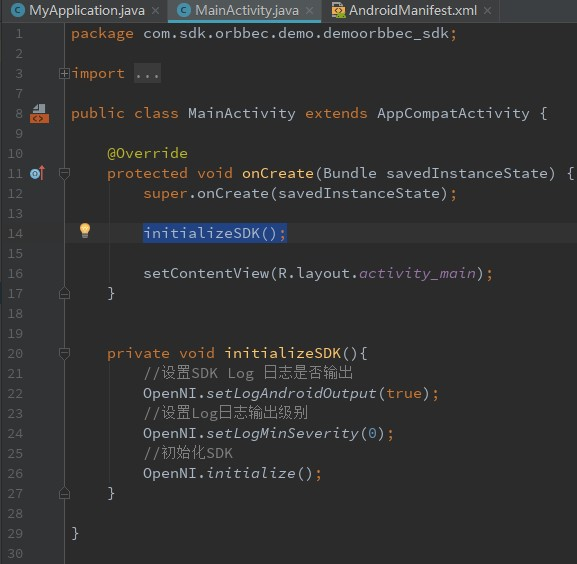Click the AppCompatActivity class name
The image size is (577, 564).
(x=453, y=113)
